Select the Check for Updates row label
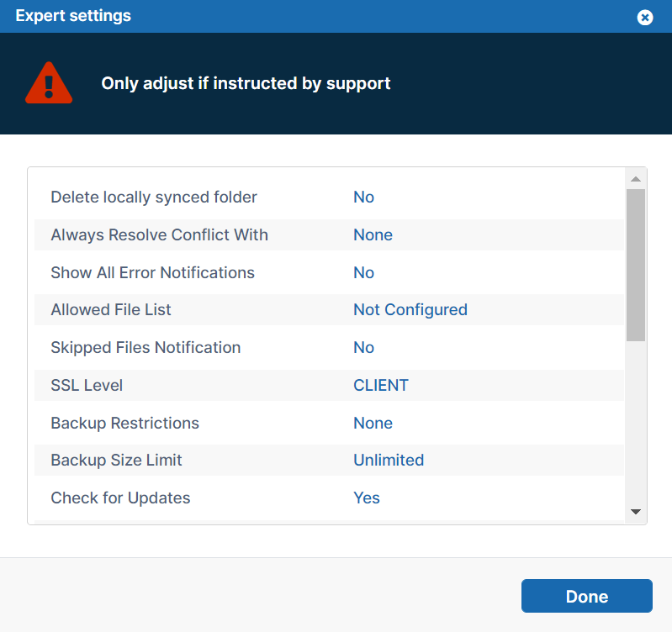Screen dimensions: 672x632 point(120,498)
